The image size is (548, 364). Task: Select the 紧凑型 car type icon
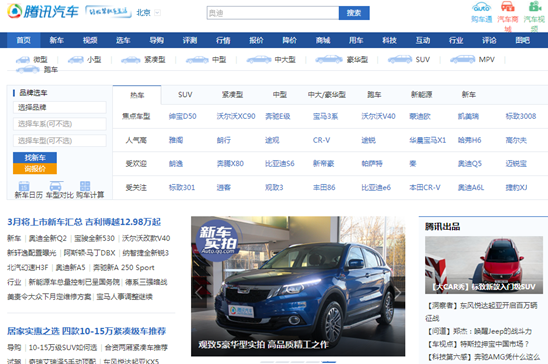point(130,60)
